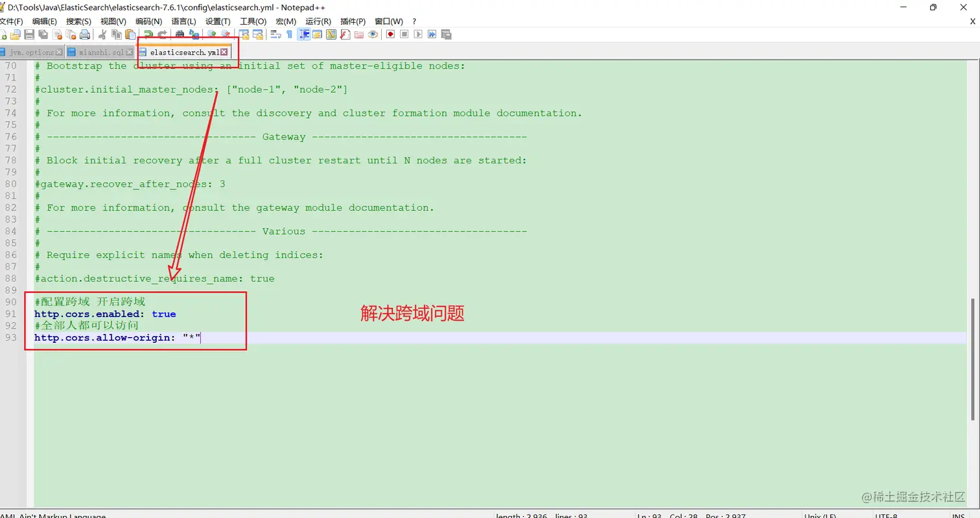This screenshot has height=518, width=980.
Task: Print the document using printer icon
Action: tap(85, 34)
